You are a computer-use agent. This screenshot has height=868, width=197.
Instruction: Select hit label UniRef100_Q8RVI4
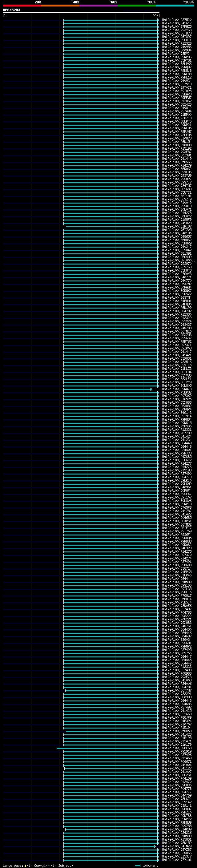176,54
